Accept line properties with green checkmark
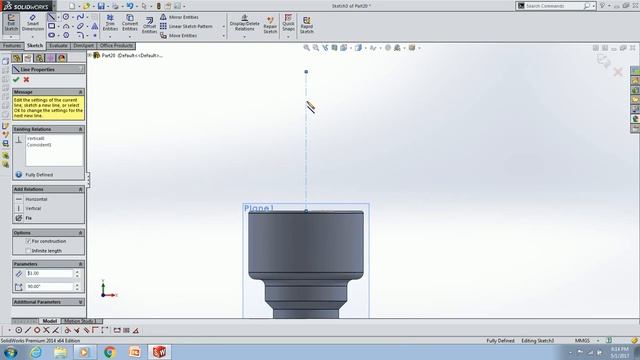640x360 pixels. click(x=16, y=80)
